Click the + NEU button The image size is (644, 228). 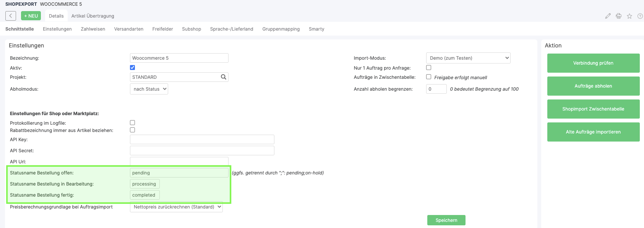coord(31,16)
